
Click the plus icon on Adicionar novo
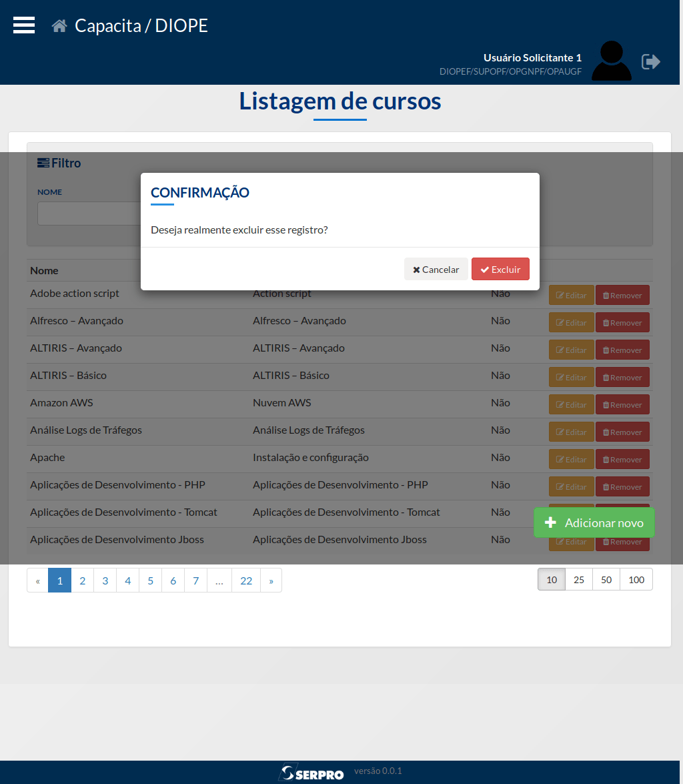tap(552, 522)
